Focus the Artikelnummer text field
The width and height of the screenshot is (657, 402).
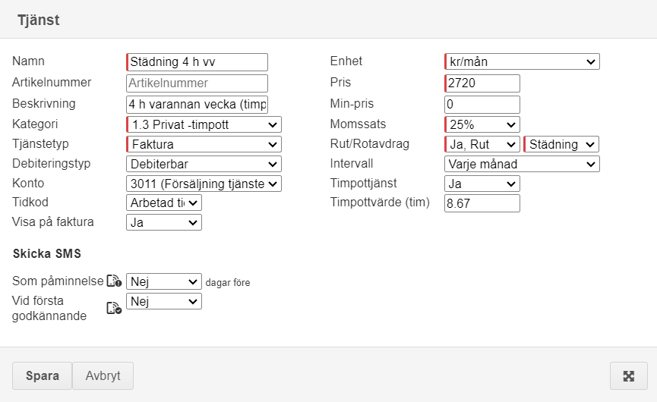click(197, 83)
